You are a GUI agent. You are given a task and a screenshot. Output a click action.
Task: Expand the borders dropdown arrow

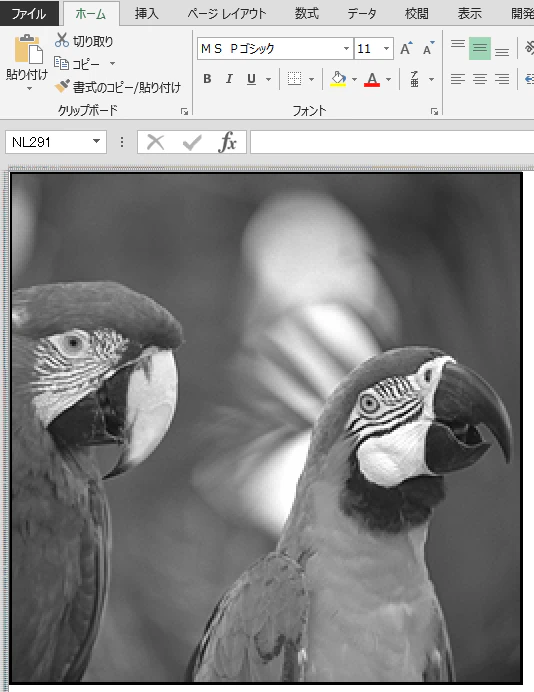(312, 79)
